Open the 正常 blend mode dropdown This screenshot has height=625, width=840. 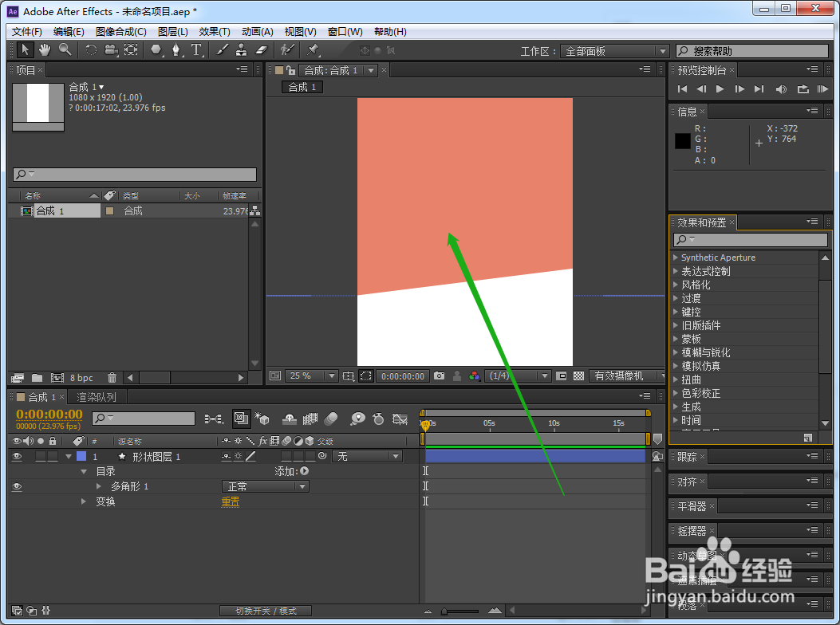(265, 486)
